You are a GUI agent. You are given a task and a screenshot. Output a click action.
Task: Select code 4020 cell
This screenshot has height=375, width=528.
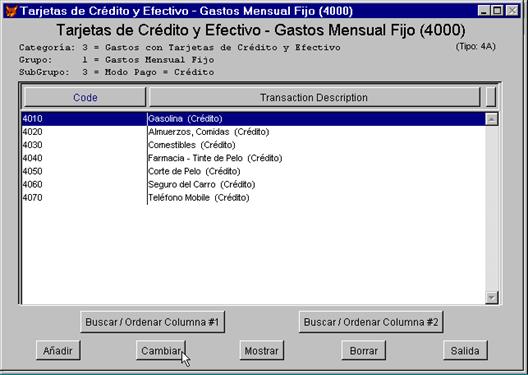coord(84,132)
